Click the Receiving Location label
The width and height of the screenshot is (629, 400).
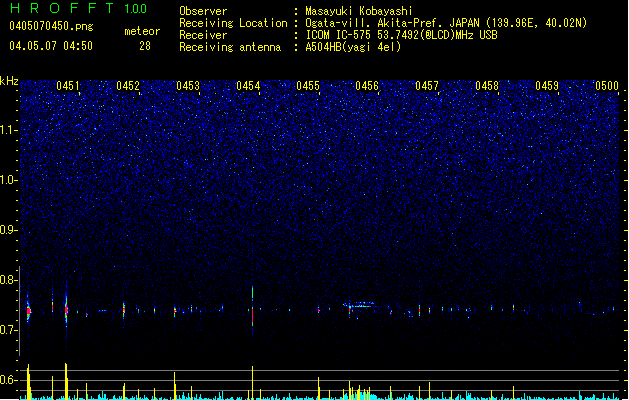233,23
